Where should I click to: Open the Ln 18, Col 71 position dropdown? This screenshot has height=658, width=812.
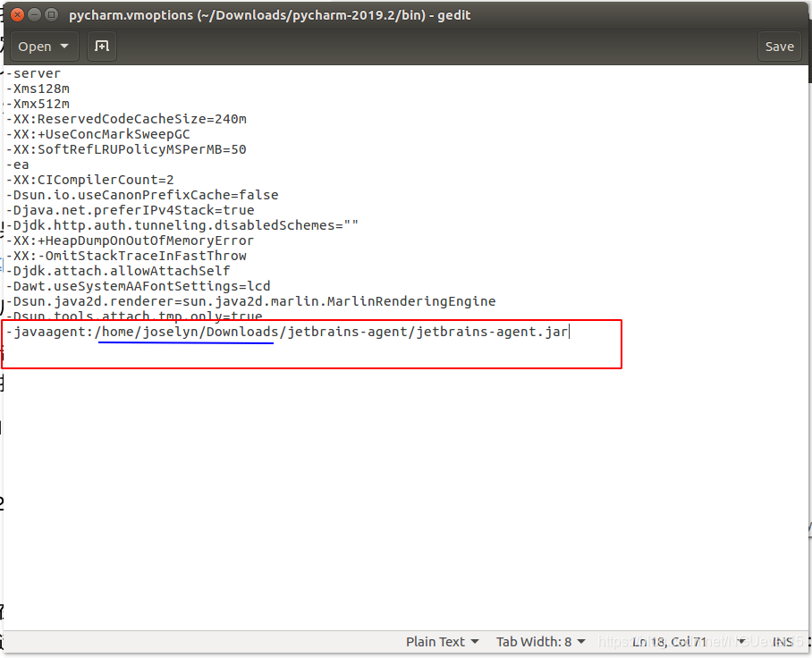pyautogui.click(x=689, y=642)
